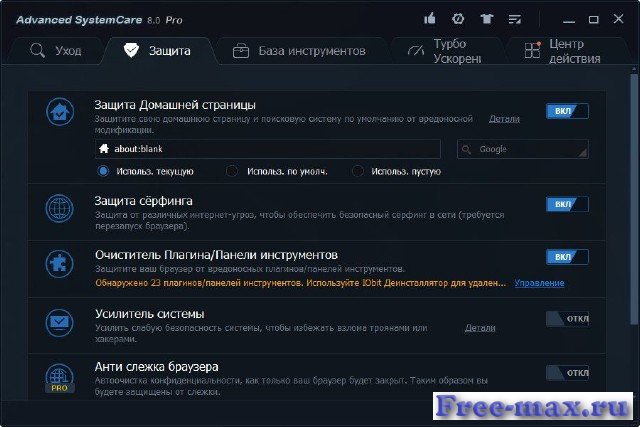Close the Advanced SystemCare window
Viewport: 640px width, 427px height.
(618, 19)
